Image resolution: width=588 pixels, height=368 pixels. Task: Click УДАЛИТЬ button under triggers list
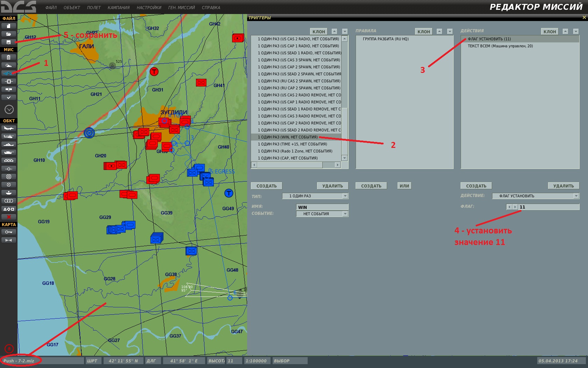point(332,186)
